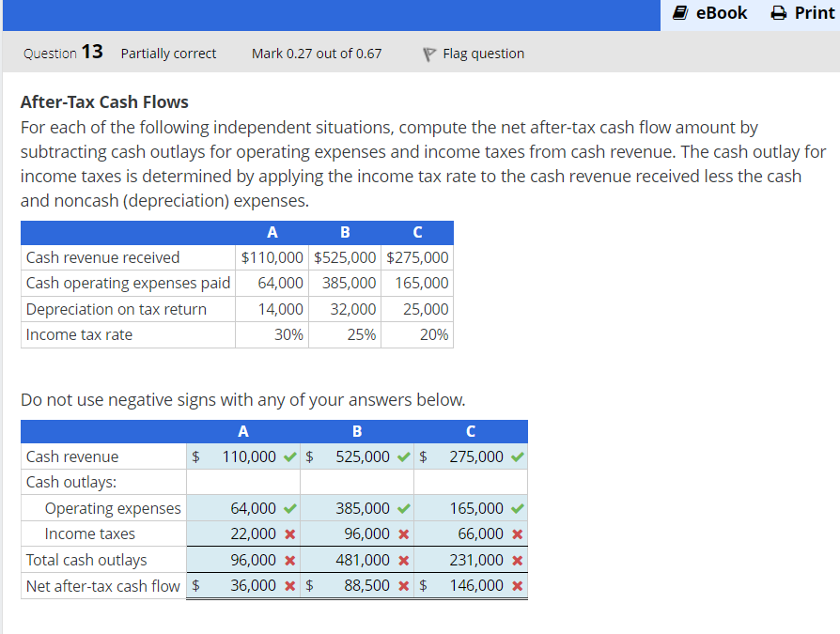This screenshot has height=634, width=840.
Task: Click the red X beside Income taxes column B
Action: [401, 533]
